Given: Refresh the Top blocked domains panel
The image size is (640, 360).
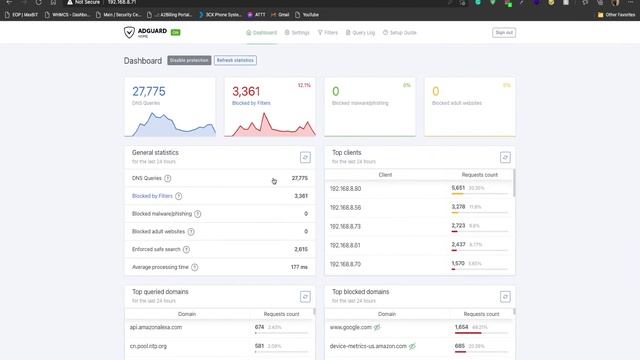Looking at the screenshot, I should tap(505, 296).
